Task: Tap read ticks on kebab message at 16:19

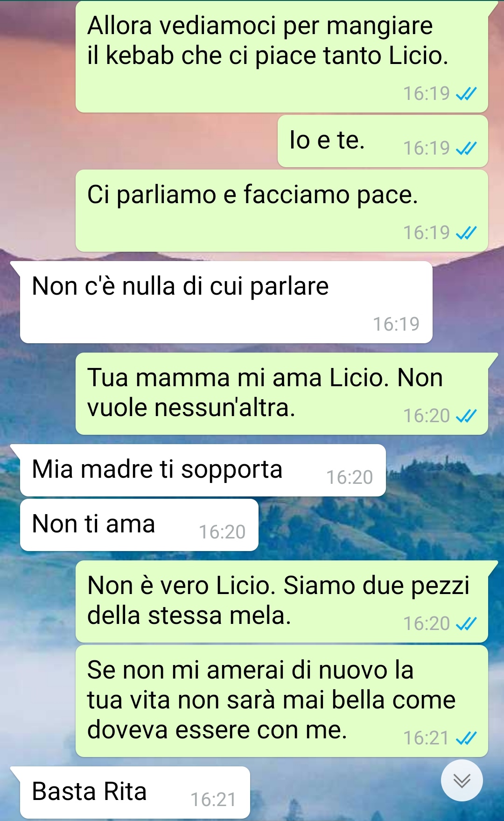Action: pos(466,94)
